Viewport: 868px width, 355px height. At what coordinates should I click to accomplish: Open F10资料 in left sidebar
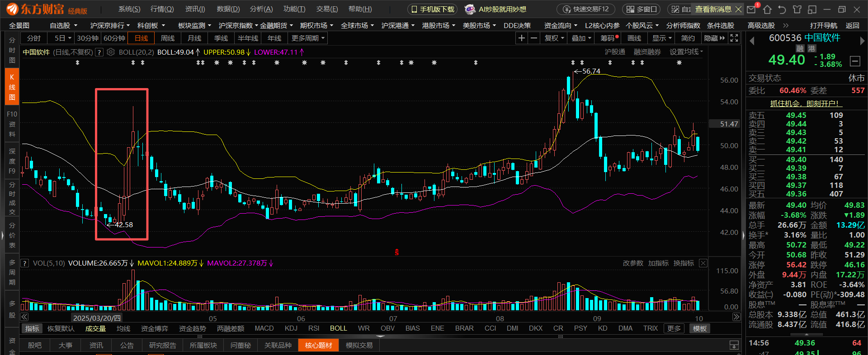(x=12, y=124)
